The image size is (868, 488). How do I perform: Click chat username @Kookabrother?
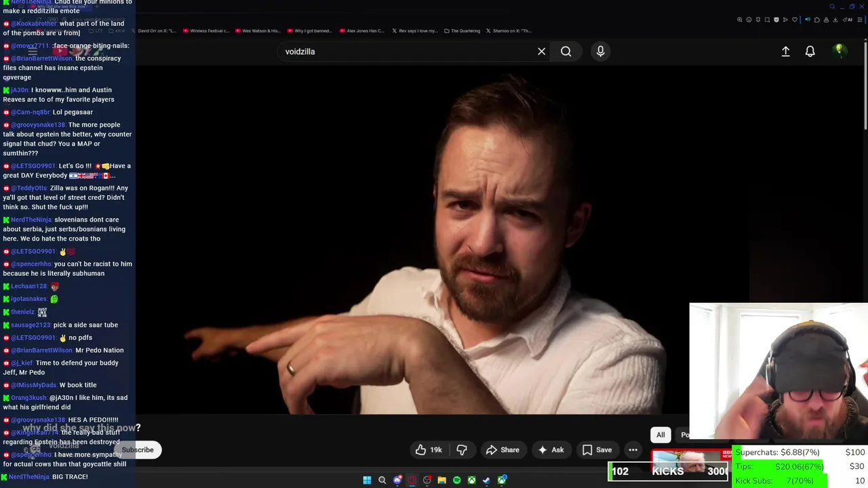click(34, 24)
